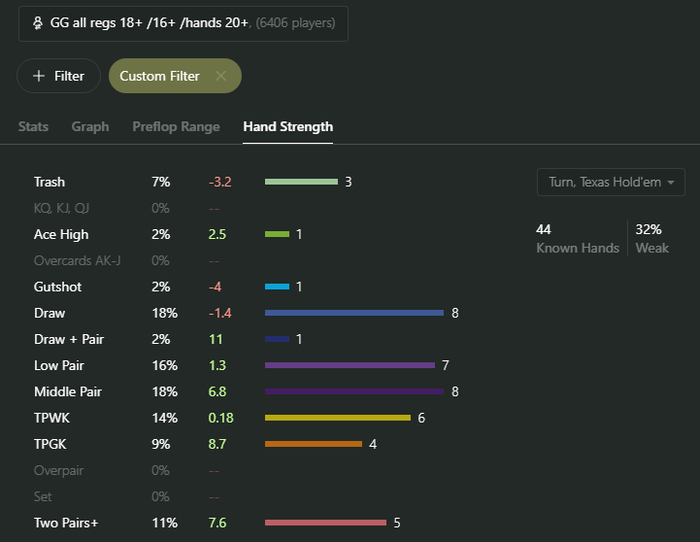This screenshot has height=542, width=700.
Task: Select the Hand Strength tab
Action: (288, 127)
